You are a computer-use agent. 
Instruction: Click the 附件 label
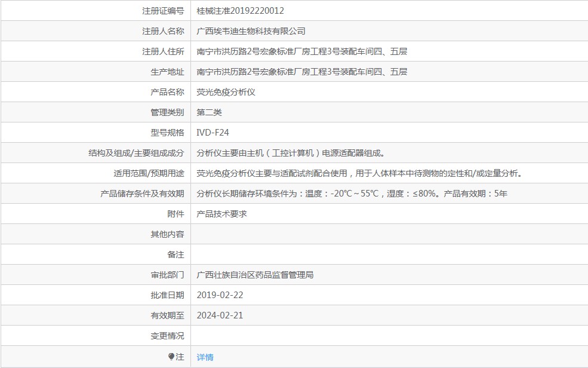(176, 214)
